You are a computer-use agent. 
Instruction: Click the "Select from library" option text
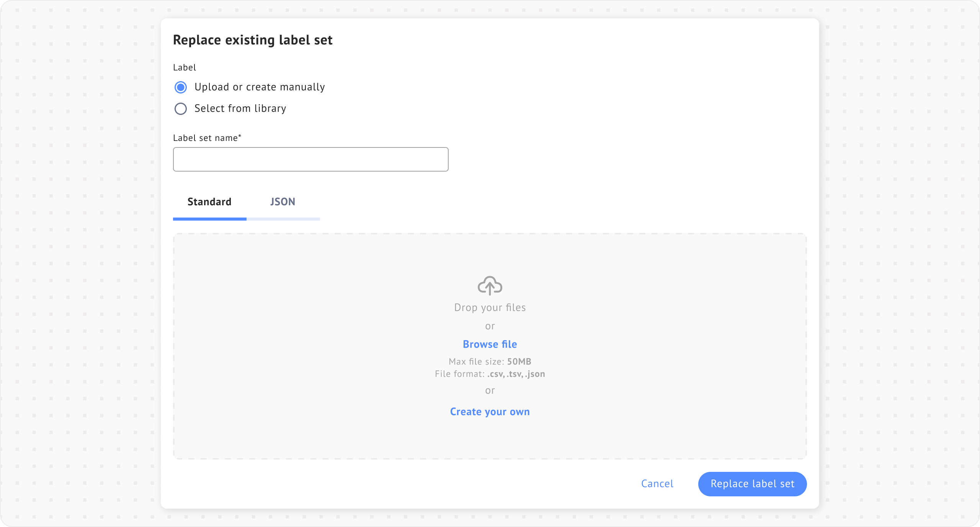[240, 108]
